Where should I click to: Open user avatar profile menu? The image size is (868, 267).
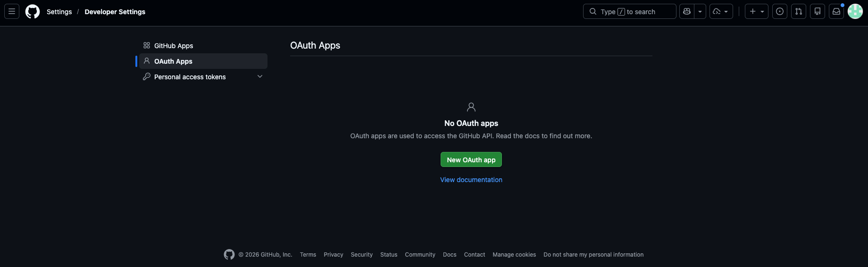855,11
